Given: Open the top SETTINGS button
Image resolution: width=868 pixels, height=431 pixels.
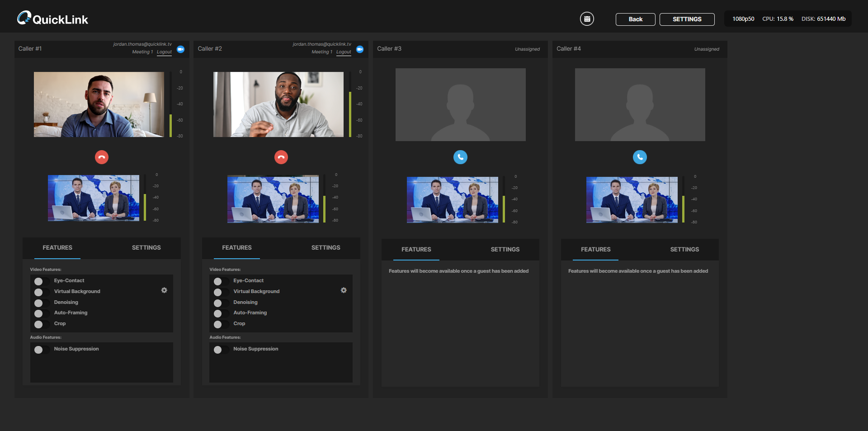Looking at the screenshot, I should [687, 19].
